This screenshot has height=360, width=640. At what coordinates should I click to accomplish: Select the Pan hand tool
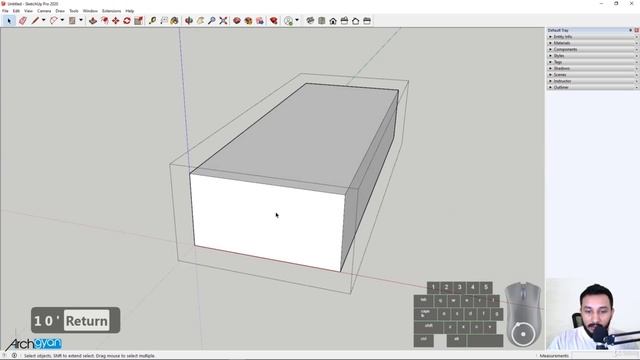click(200, 20)
